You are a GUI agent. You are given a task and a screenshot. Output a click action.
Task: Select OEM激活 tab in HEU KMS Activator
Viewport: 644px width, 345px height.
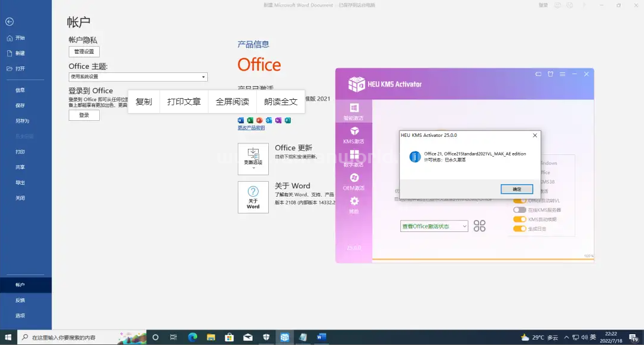354,182
